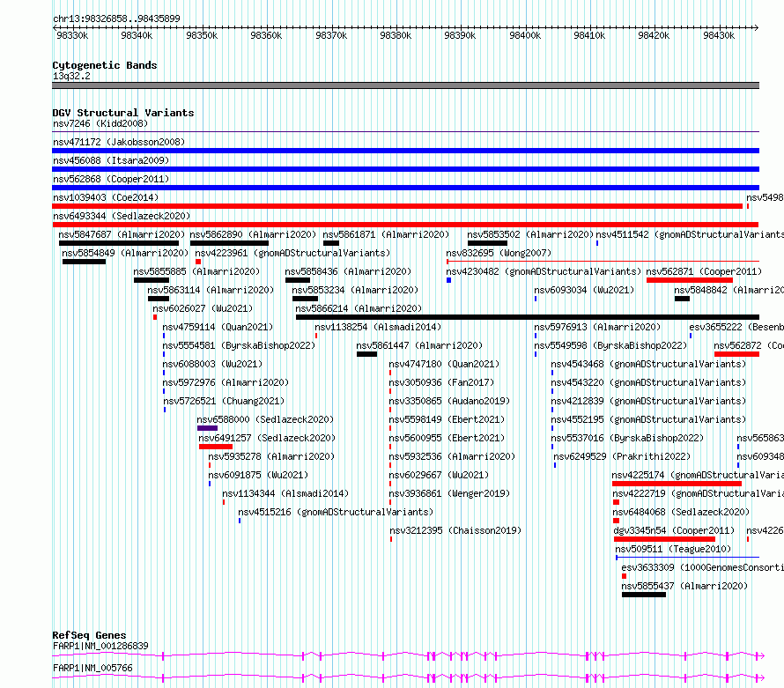
Task: Click the nsv7246 (Kidd2008) variant label
Action: [x=100, y=123]
